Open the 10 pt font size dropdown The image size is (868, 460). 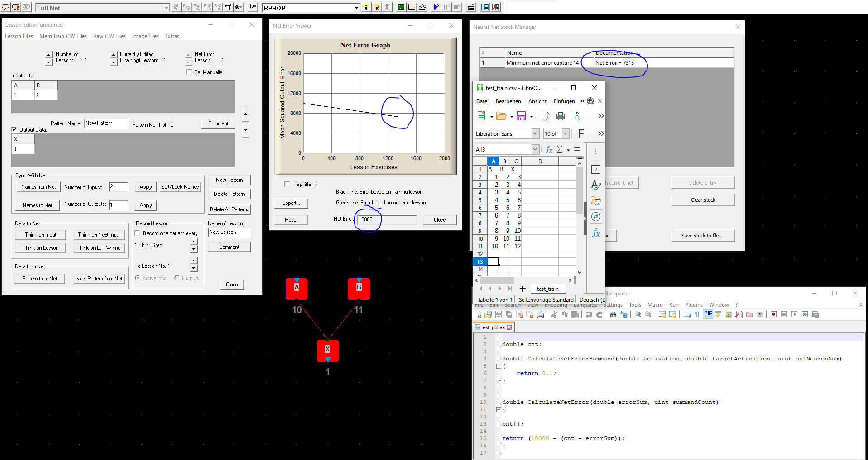(x=566, y=133)
